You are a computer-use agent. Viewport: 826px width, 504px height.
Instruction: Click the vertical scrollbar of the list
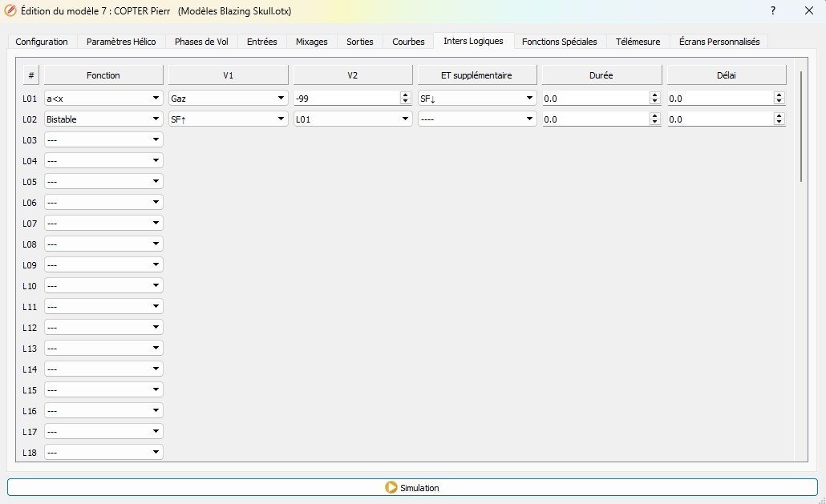coord(800,127)
